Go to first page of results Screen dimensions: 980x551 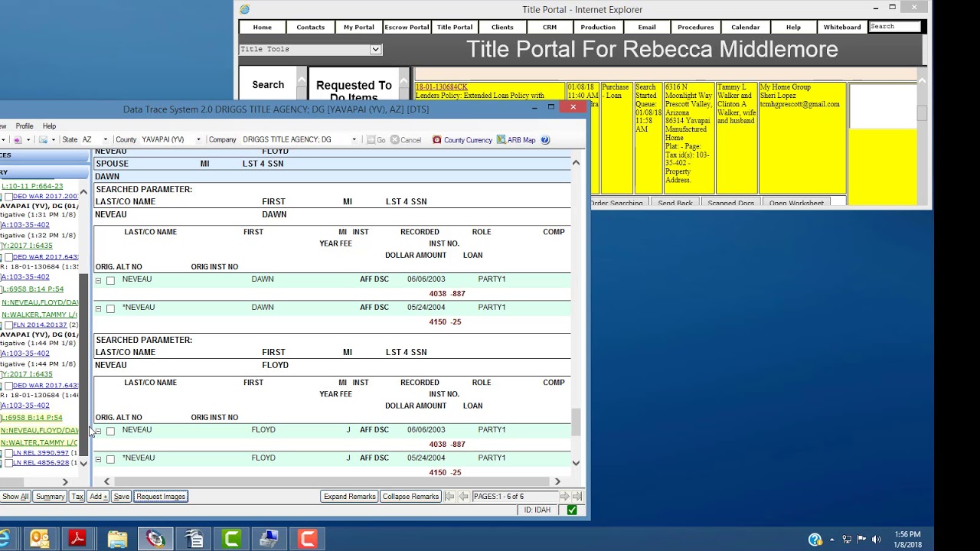(x=449, y=497)
